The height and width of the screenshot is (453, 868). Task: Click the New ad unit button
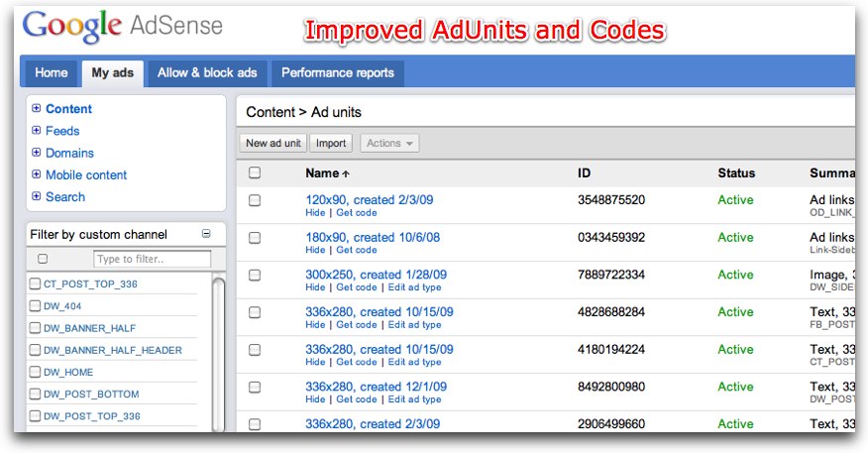click(x=272, y=144)
